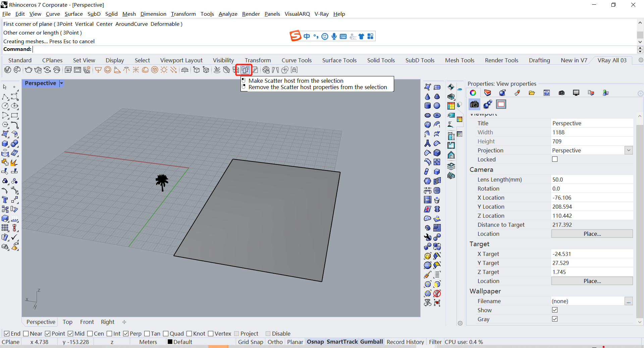
Task: Select the pointer arrow tool in left toolbar
Action: [5, 87]
